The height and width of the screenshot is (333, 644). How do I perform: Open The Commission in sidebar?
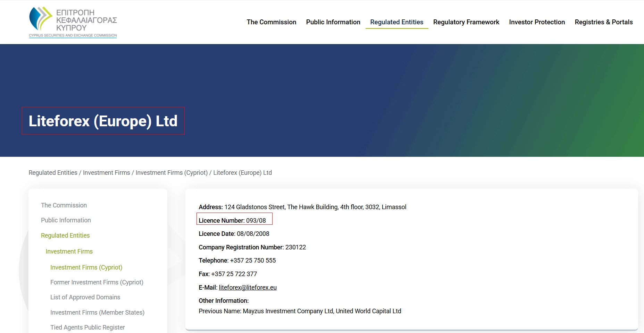click(x=64, y=205)
